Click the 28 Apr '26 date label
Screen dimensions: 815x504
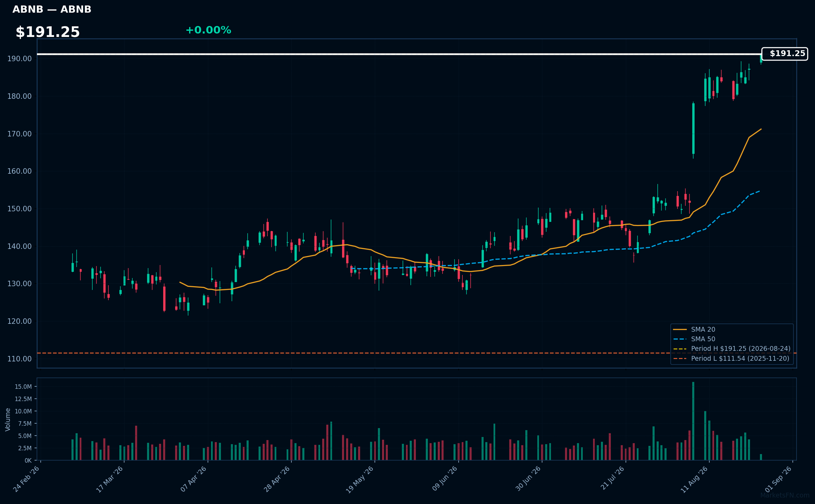pyautogui.click(x=277, y=479)
